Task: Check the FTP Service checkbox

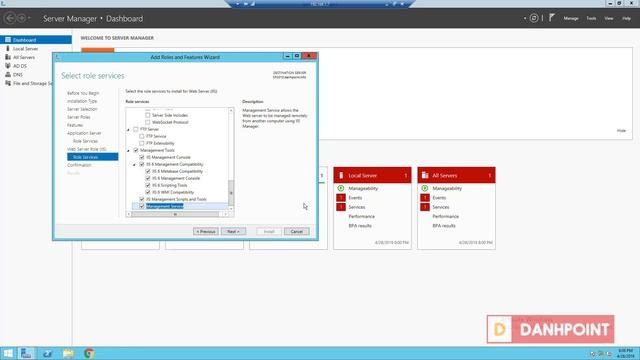Action: click(142, 136)
